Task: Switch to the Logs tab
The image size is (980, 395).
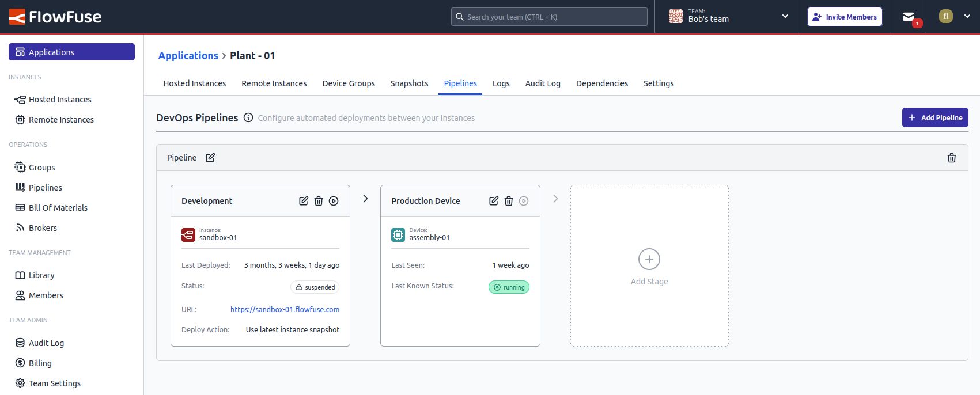Action: 501,83
